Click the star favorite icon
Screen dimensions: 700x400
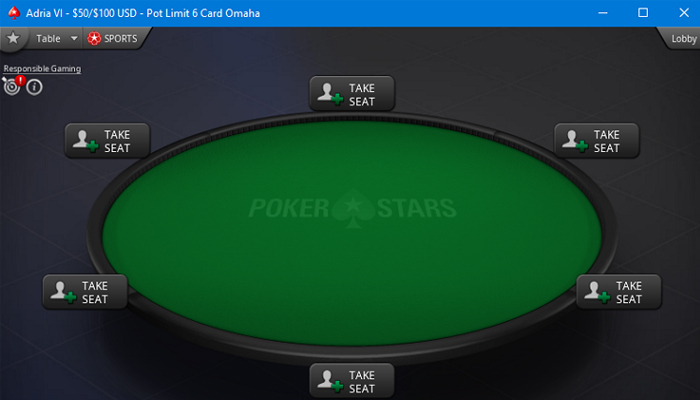pyautogui.click(x=13, y=38)
